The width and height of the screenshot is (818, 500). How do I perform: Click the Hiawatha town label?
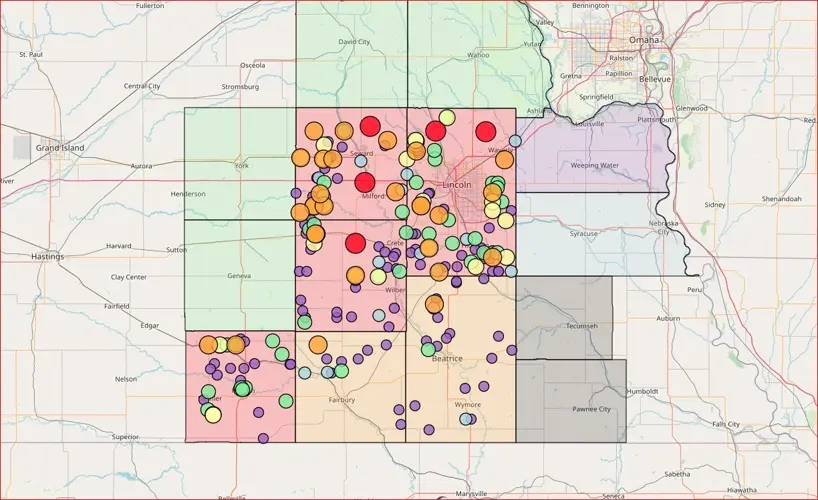tap(742, 490)
